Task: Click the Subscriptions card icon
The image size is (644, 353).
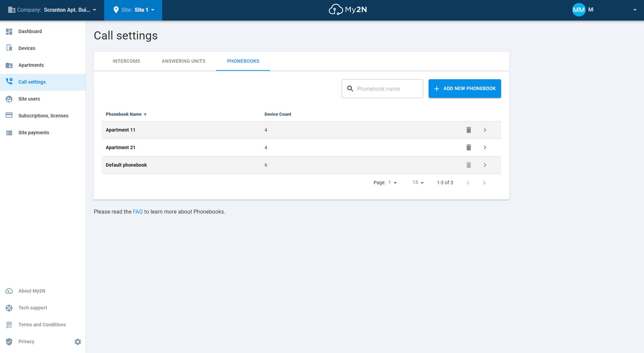Action: click(x=9, y=115)
